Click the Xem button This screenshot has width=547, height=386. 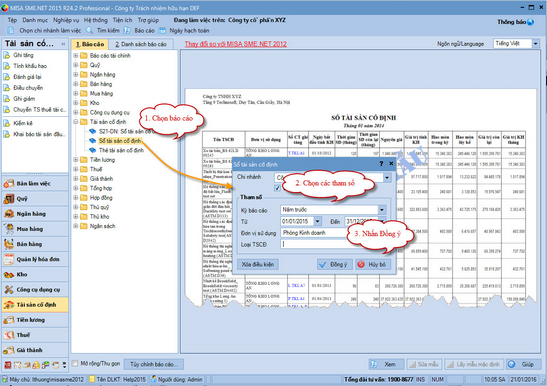tap(386, 364)
